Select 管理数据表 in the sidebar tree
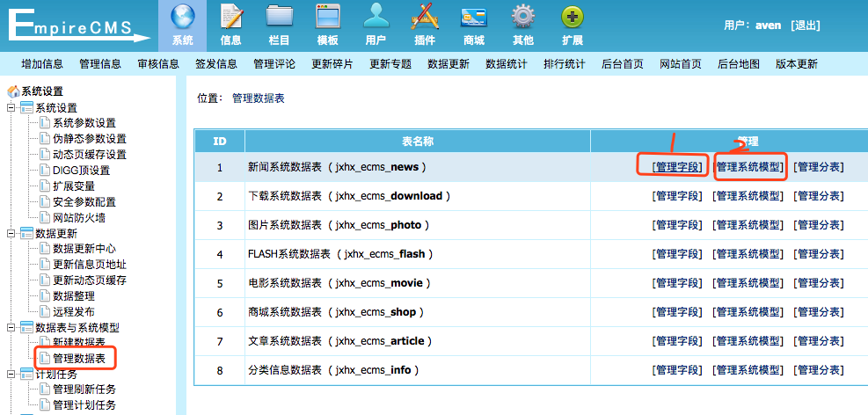Image resolution: width=868 pixels, height=415 pixels. point(79,359)
